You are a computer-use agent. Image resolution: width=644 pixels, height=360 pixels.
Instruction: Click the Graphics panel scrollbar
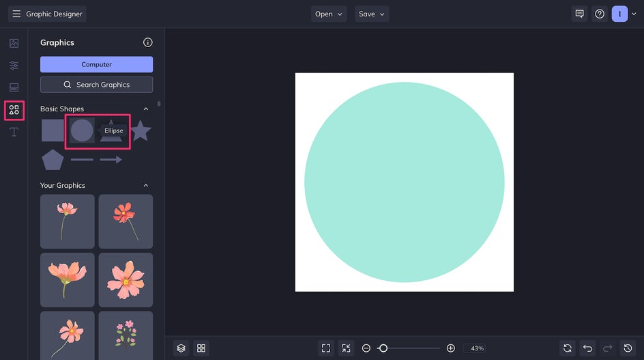pyautogui.click(x=159, y=104)
